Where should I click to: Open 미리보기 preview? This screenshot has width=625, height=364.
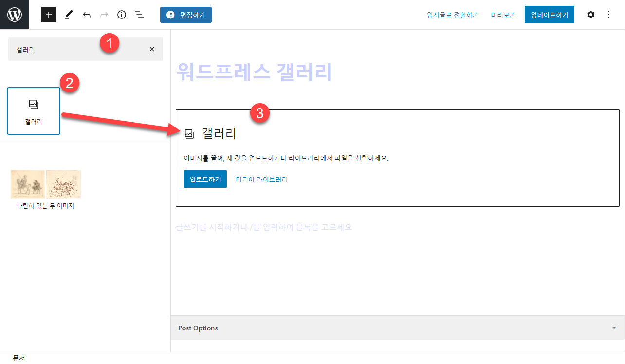tap(503, 15)
